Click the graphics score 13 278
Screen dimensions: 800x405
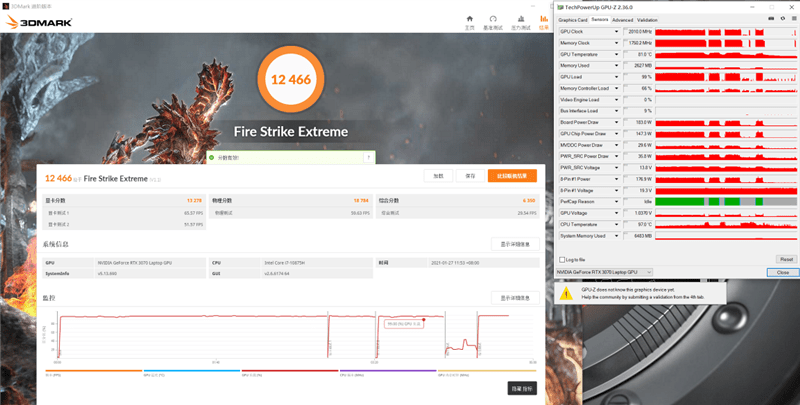pos(195,200)
